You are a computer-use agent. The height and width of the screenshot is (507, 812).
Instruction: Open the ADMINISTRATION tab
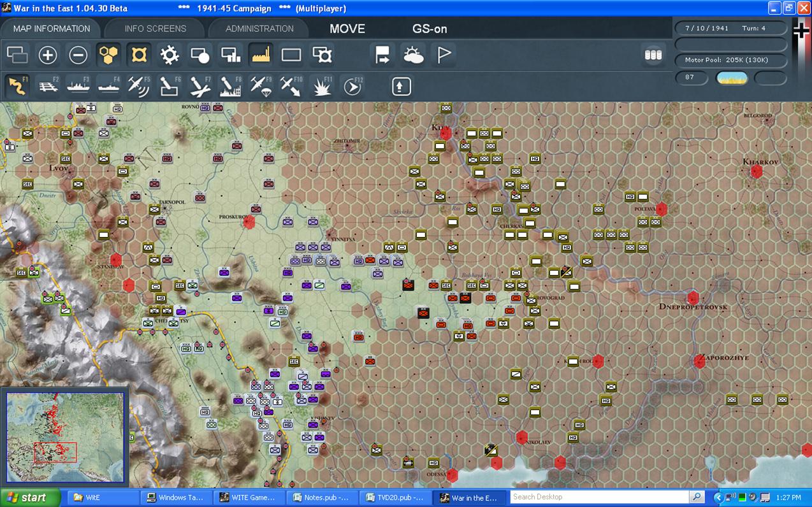(259, 29)
